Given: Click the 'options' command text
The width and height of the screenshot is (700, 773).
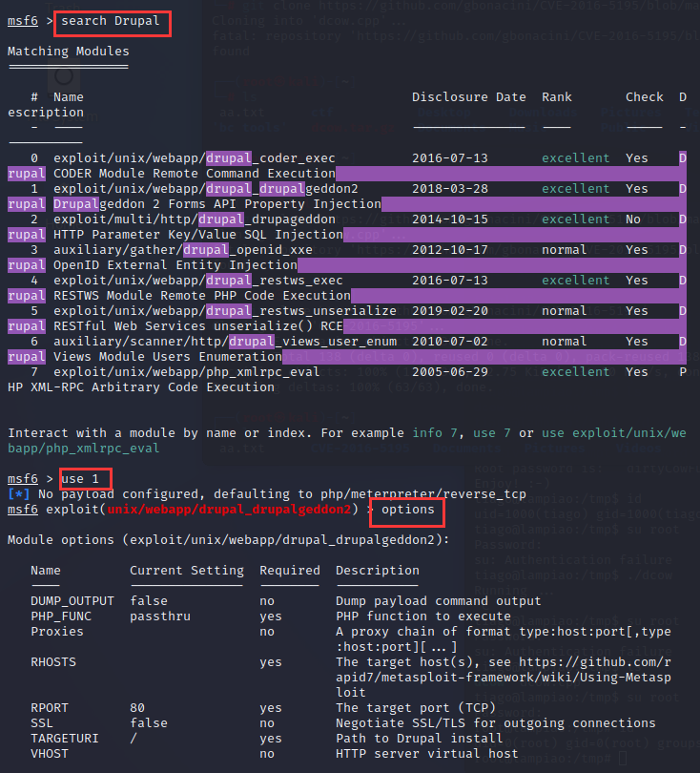Looking at the screenshot, I should pyautogui.click(x=408, y=510).
